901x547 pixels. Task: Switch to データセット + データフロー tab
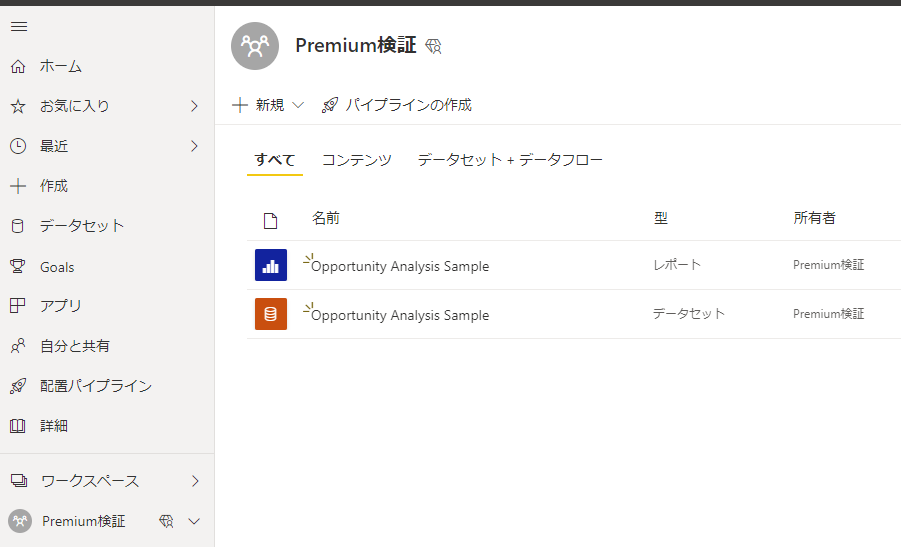coord(510,160)
